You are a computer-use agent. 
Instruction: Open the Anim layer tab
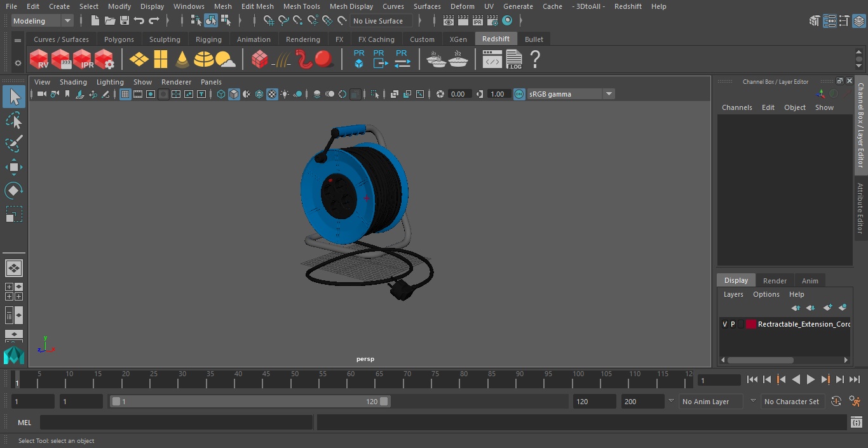click(810, 281)
